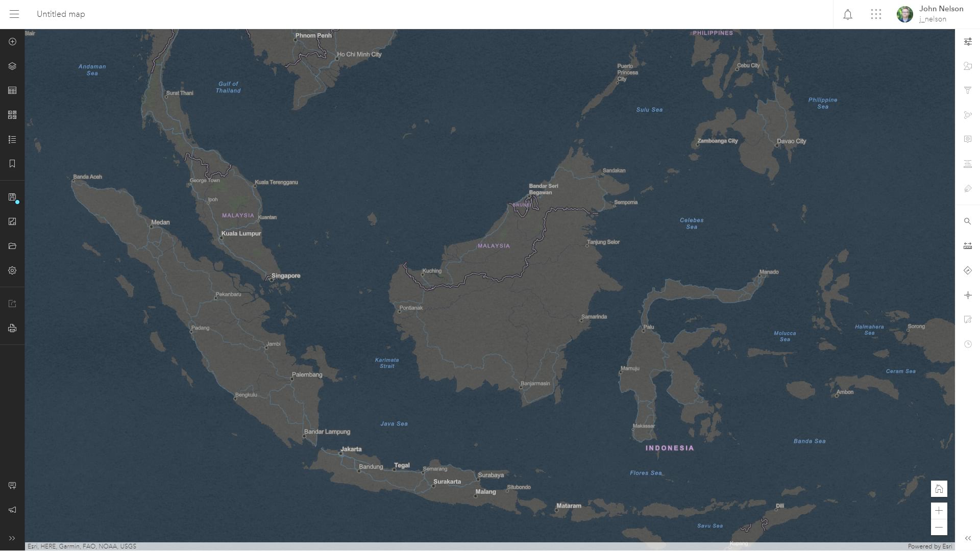
Task: Collapse the right settings toolbar
Action: click(967, 538)
